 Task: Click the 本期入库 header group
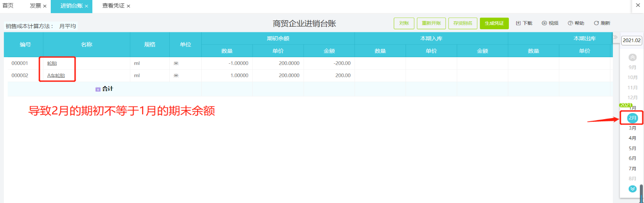click(431, 38)
